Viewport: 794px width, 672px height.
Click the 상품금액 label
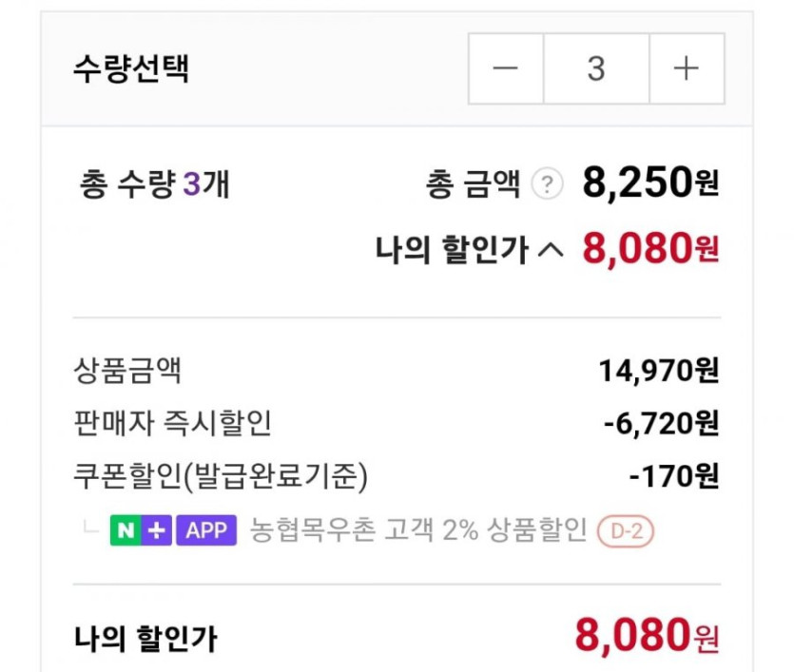click(x=127, y=370)
